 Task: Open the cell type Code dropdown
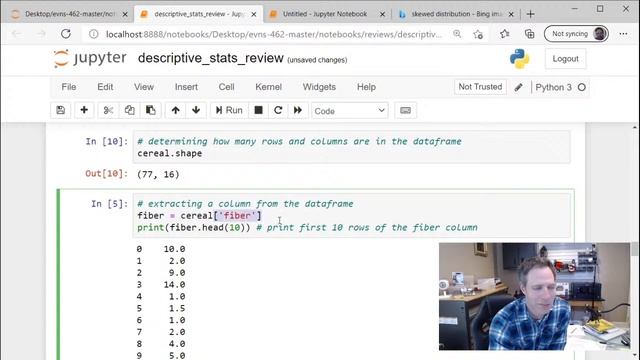pos(350,111)
